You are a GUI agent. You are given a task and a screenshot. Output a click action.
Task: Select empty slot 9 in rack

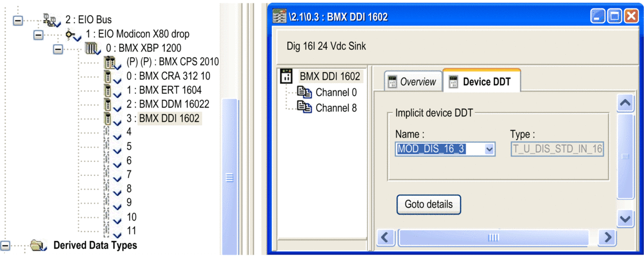click(x=129, y=203)
